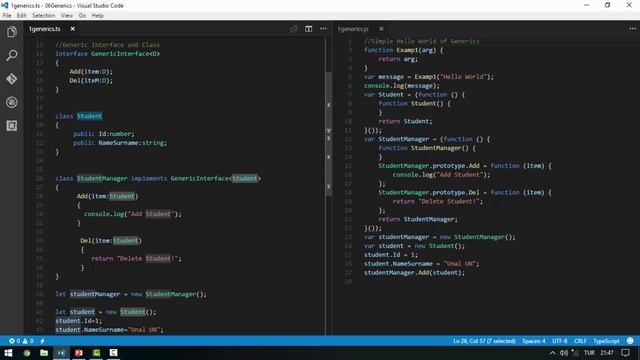Image resolution: width=640 pixels, height=360 pixels.
Task: Switch to the 1generics.js tab
Action: tap(353, 29)
